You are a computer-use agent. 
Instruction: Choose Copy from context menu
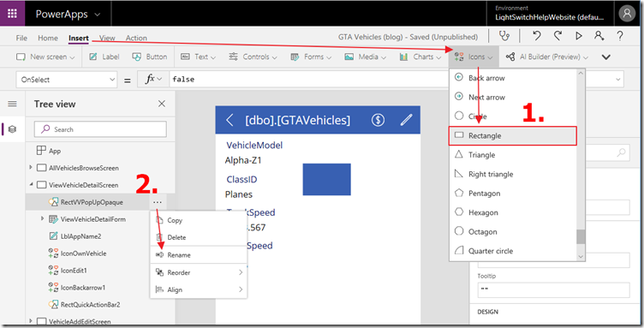pos(199,220)
